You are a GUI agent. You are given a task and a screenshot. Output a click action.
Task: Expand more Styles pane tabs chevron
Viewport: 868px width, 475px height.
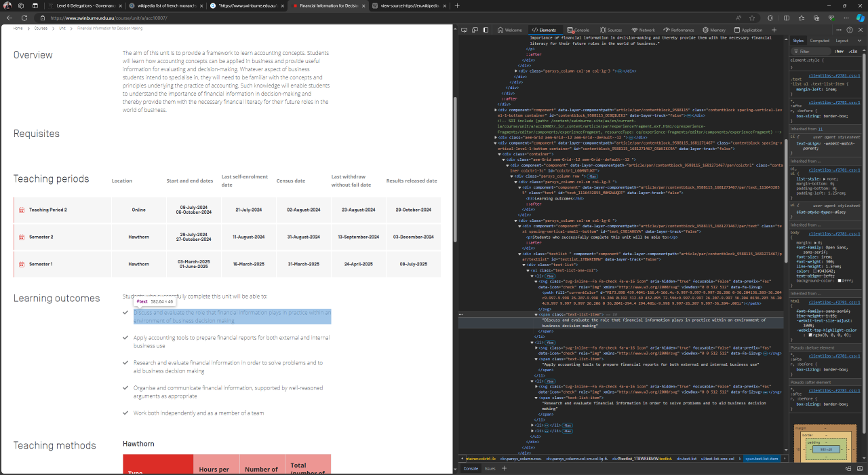(859, 41)
